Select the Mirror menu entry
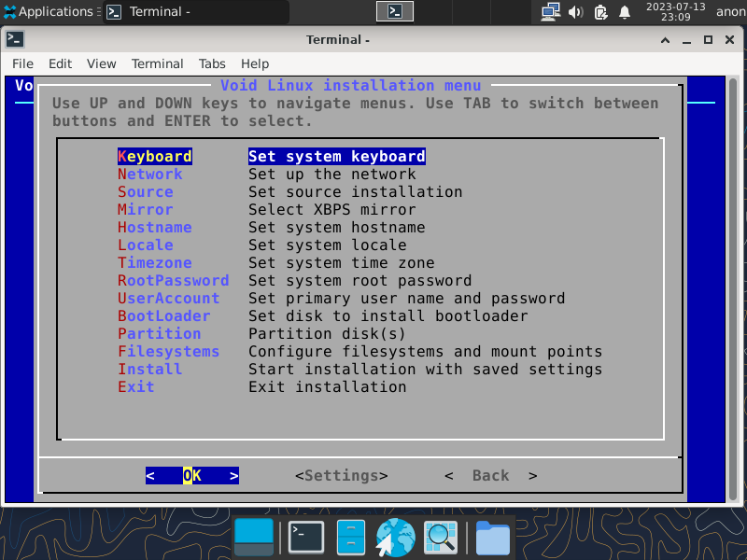Image resolution: width=747 pixels, height=560 pixels. click(x=146, y=209)
